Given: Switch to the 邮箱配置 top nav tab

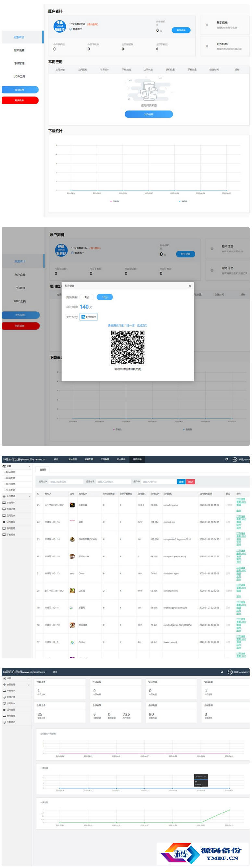Looking at the screenshot, I should tap(89, 459).
